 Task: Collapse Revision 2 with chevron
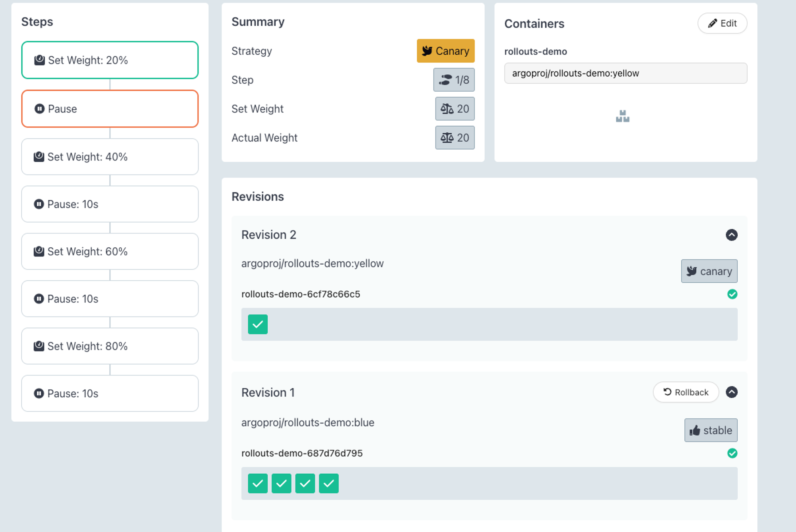point(731,235)
